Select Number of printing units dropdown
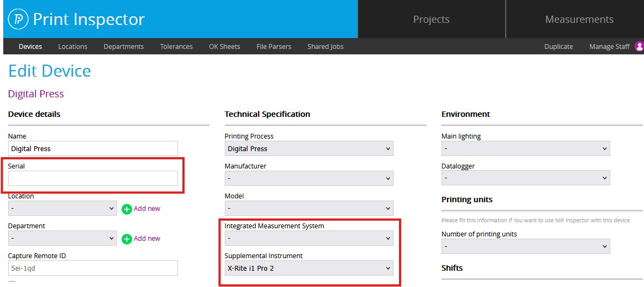 click(x=526, y=246)
